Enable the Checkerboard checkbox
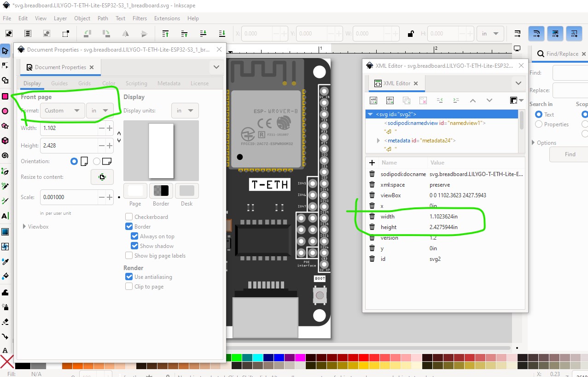The image size is (588, 377). tap(129, 217)
